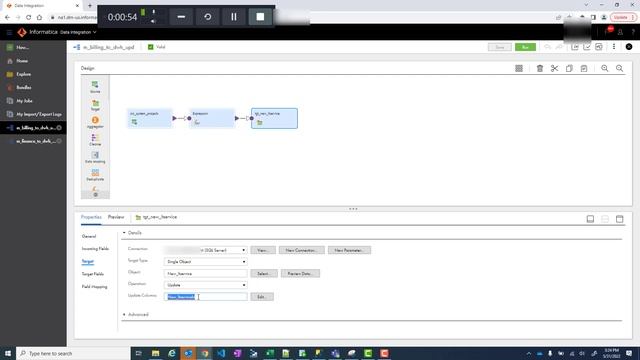Open the Target section

(x=88, y=261)
